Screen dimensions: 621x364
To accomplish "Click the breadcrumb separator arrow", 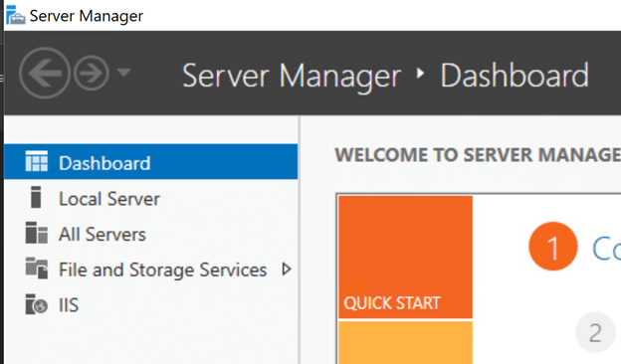I will point(421,73).
